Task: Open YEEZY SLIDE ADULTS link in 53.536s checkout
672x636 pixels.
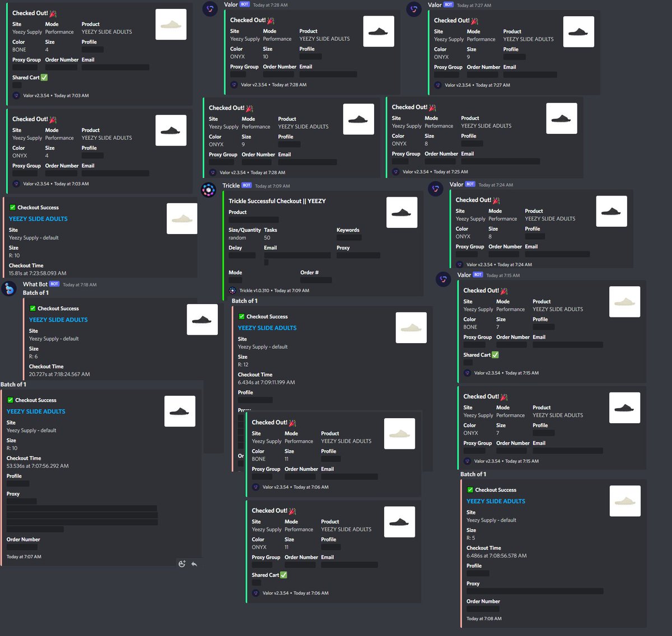Action: (x=36, y=411)
